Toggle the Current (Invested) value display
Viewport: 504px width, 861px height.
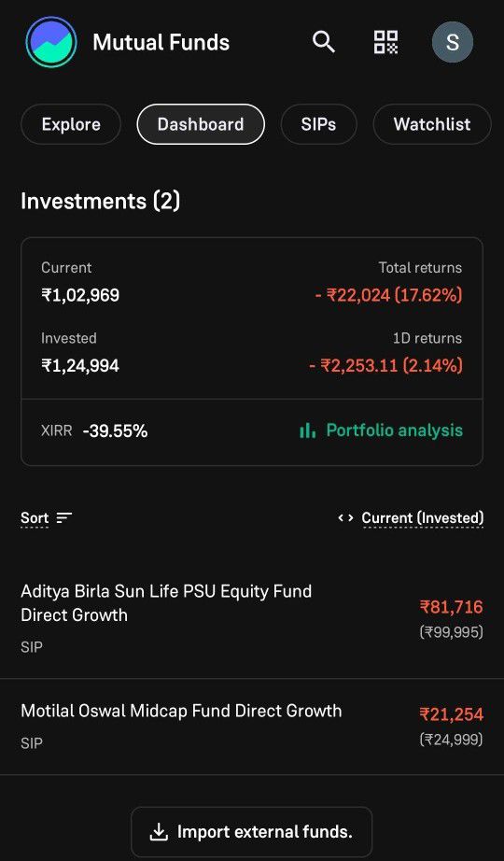pyautogui.click(x=422, y=518)
